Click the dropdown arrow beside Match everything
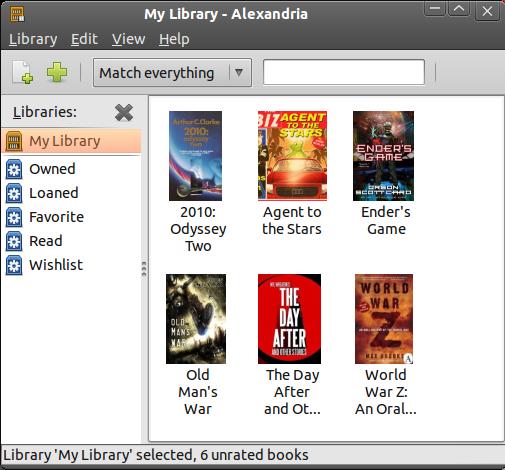505x470 pixels. pos(239,72)
